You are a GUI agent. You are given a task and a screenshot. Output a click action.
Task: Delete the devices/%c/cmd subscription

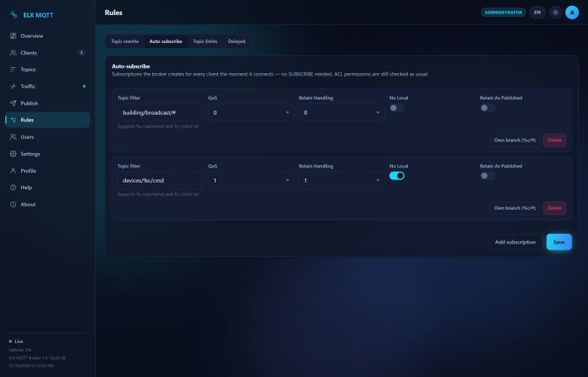click(554, 208)
